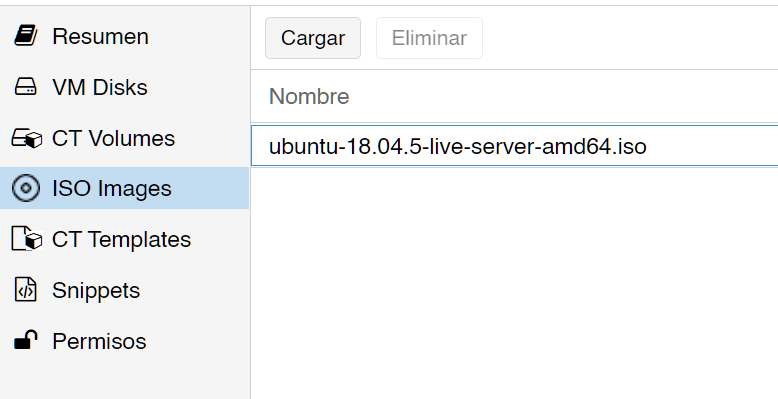778x399 pixels.
Task: Click the book icon beside Resumen
Action: [x=26, y=36]
